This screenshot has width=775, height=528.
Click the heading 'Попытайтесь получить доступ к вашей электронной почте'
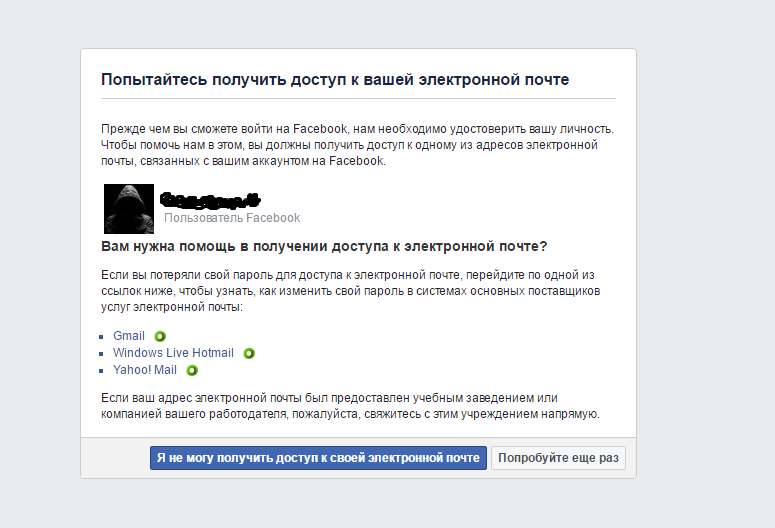[x=335, y=80]
